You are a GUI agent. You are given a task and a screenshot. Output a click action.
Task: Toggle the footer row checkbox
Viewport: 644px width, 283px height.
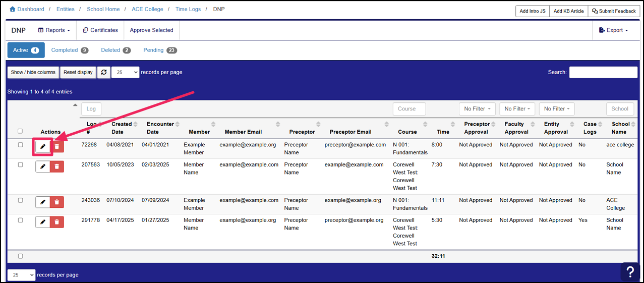[x=20, y=256]
